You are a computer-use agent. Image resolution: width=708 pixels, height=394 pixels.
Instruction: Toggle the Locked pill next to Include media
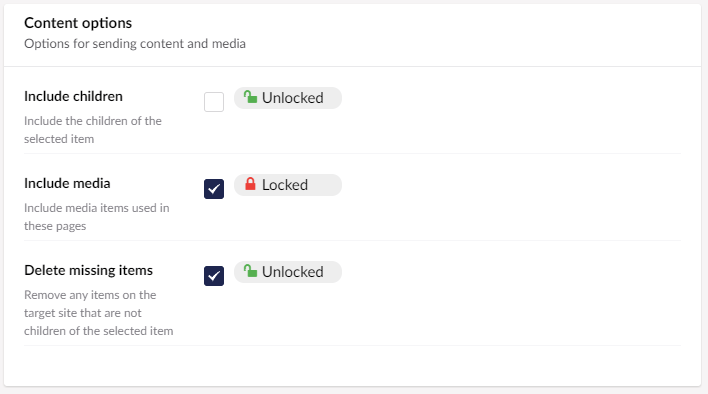tap(288, 185)
